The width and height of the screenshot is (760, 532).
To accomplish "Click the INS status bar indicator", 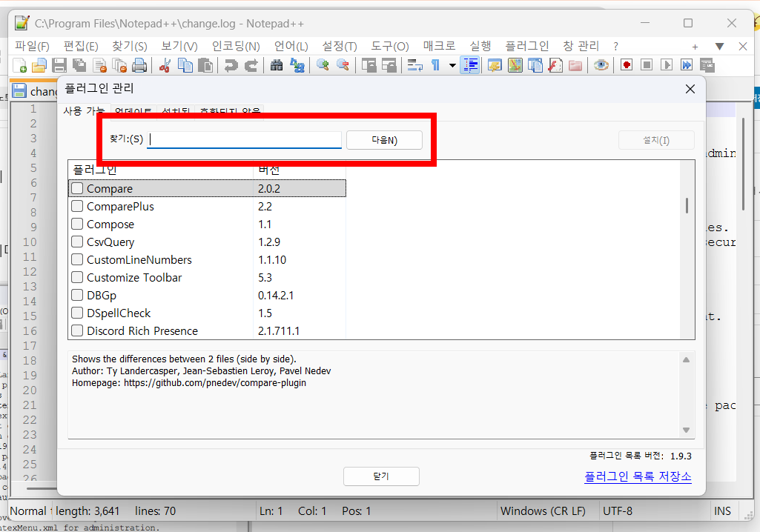I will [x=722, y=511].
